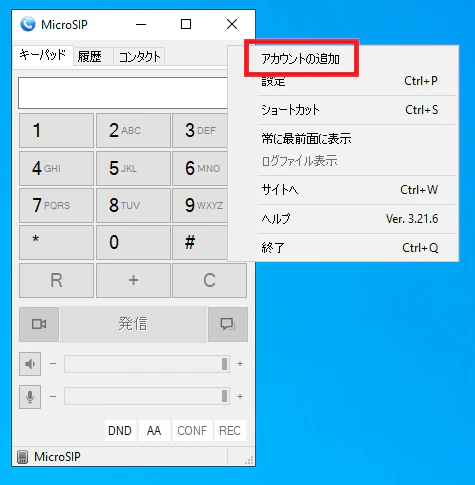475x485 pixels.
Task: Click the C clear button
Action: (x=209, y=280)
